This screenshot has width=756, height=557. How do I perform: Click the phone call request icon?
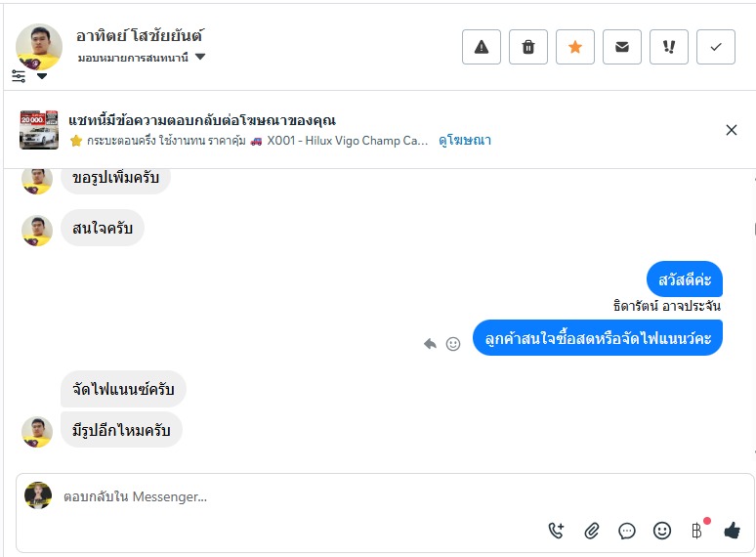pyautogui.click(x=557, y=531)
